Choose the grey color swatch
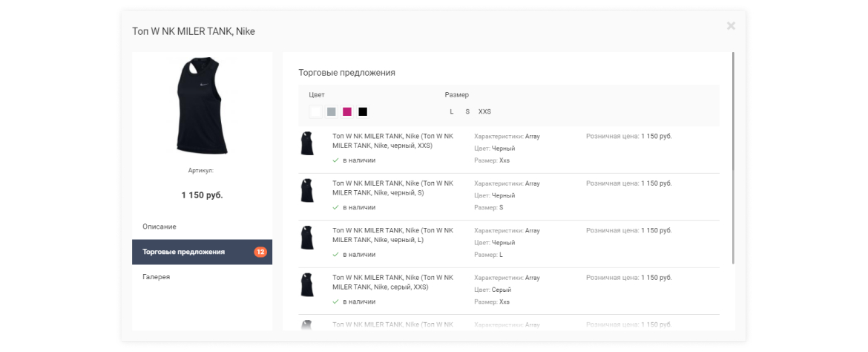 (x=331, y=111)
